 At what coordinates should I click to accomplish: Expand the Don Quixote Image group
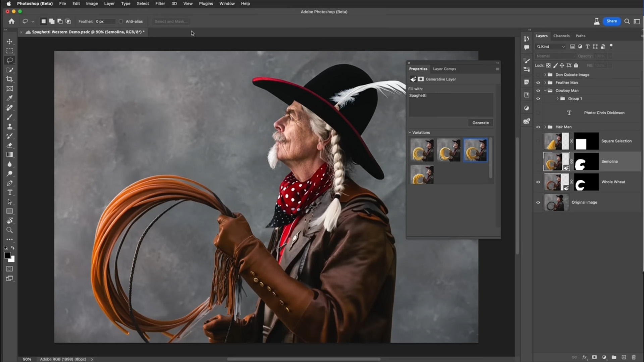(x=545, y=75)
